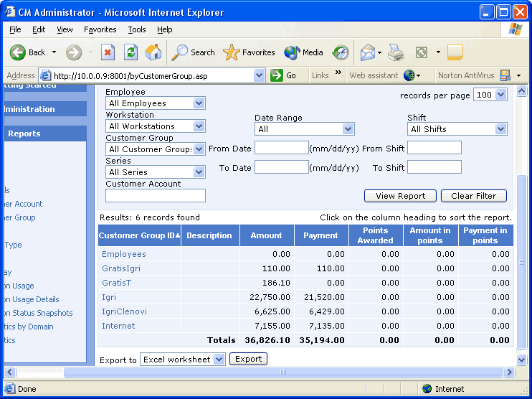Screen dimensions: 532x399
Task: Open the Customer Group dropdown
Action: (x=199, y=149)
